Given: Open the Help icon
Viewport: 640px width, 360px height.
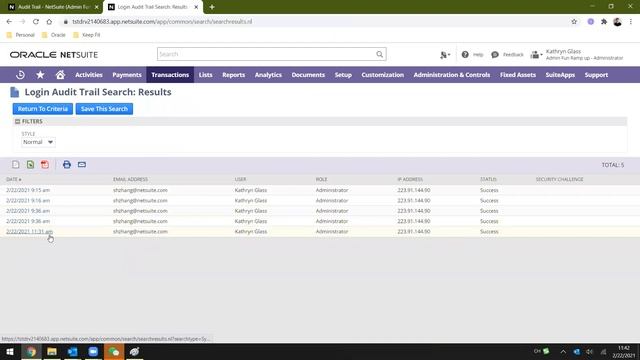Looking at the screenshot, I should coord(465,54).
